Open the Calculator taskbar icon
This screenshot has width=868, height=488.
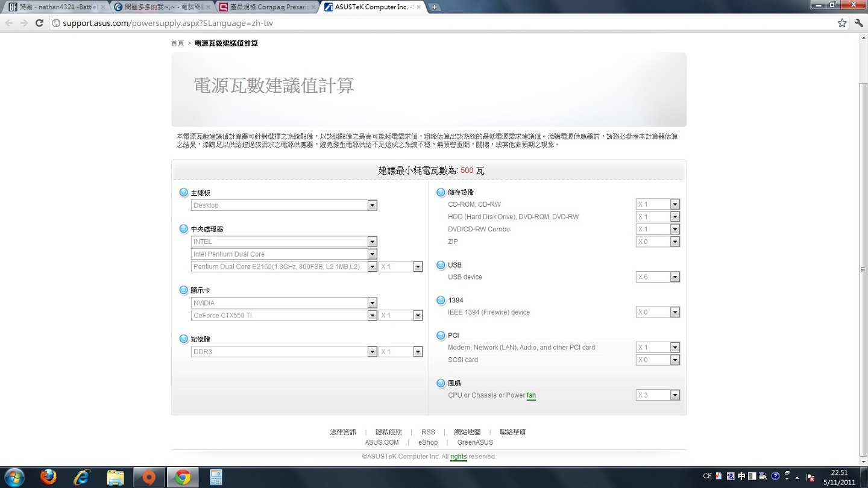tap(216, 477)
